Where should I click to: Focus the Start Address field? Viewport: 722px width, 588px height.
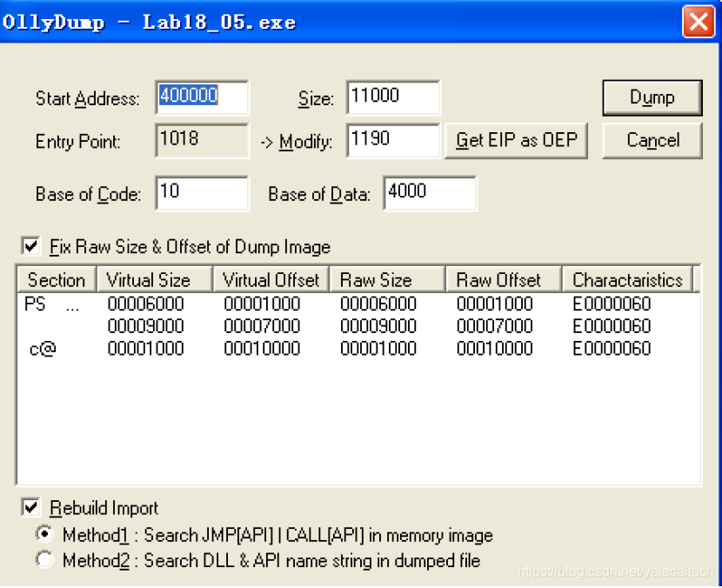coord(202,97)
